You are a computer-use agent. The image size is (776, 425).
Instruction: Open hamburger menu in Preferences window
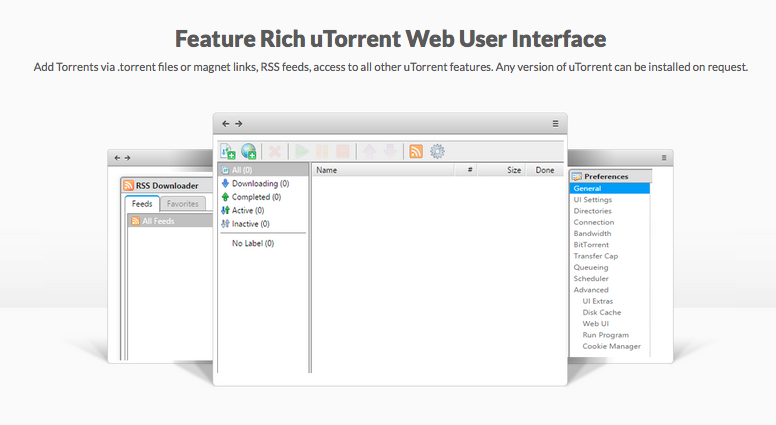[664, 158]
